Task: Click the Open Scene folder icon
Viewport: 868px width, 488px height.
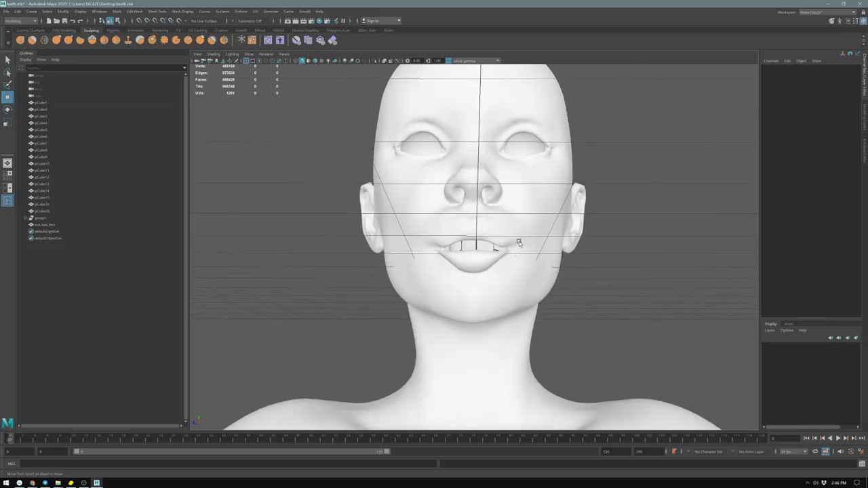Action: pyautogui.click(x=56, y=20)
